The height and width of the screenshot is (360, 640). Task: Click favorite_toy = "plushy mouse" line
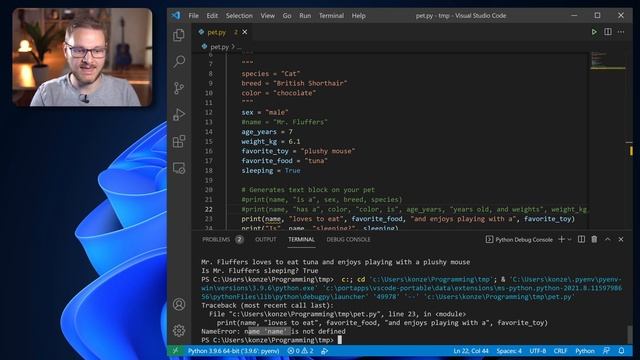(298, 151)
